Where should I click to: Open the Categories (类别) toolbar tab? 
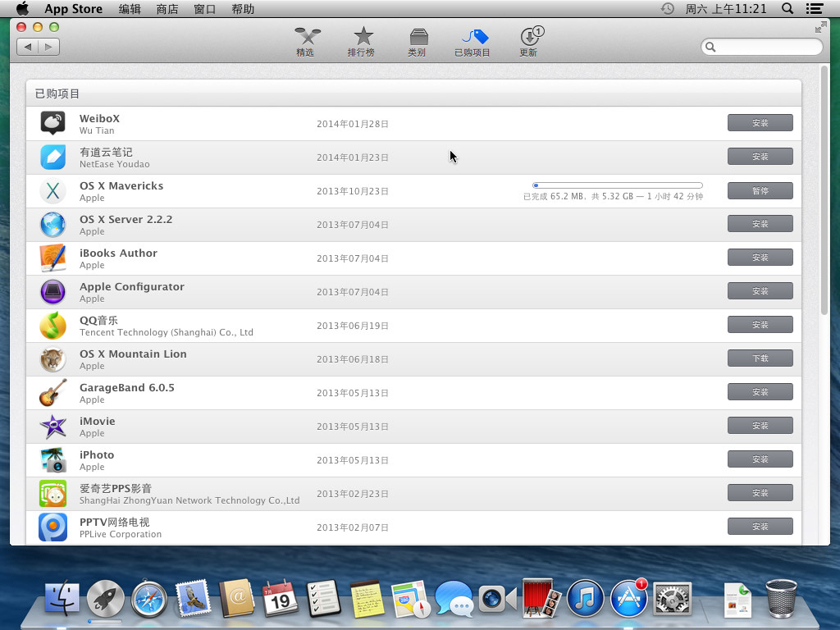(x=418, y=42)
